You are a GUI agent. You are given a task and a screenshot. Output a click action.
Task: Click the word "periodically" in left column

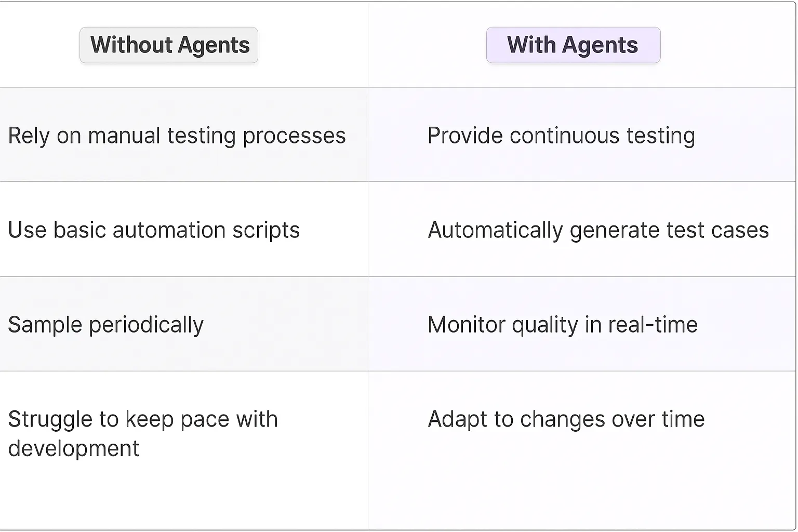[x=147, y=325]
